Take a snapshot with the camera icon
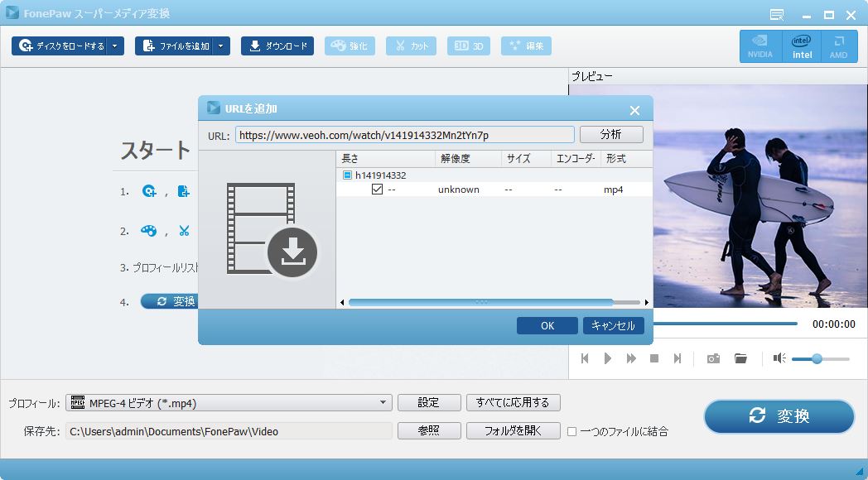868x480 pixels. pos(713,359)
